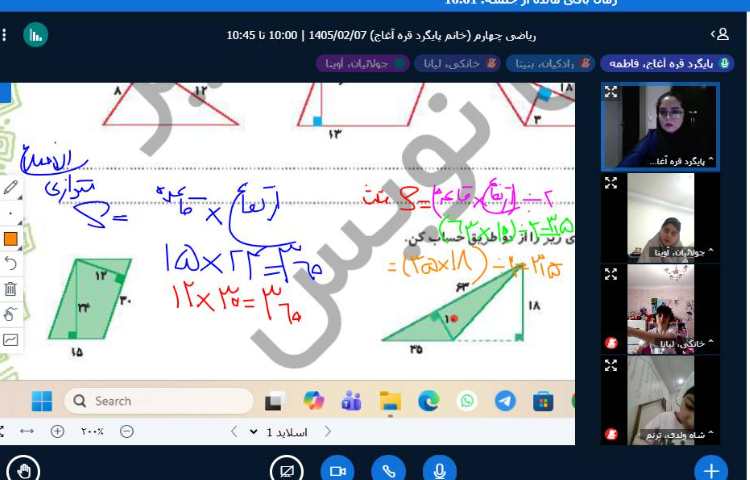The width and height of the screenshot is (750, 480).
Task: Open the blue plus actions button
Action: [x=711, y=471]
